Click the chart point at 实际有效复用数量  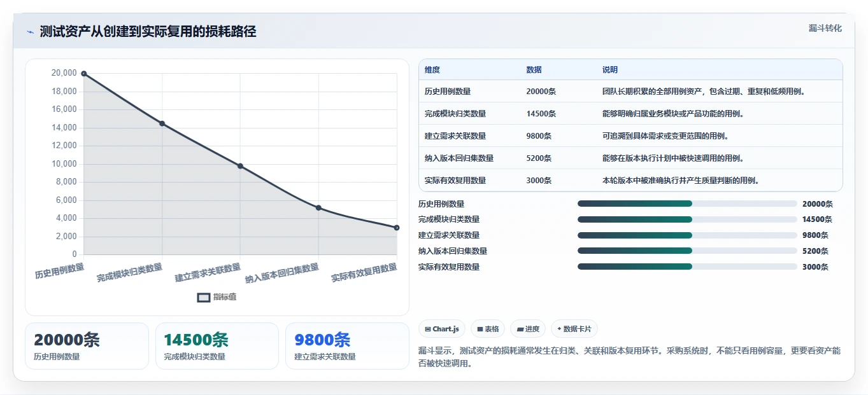click(x=396, y=228)
